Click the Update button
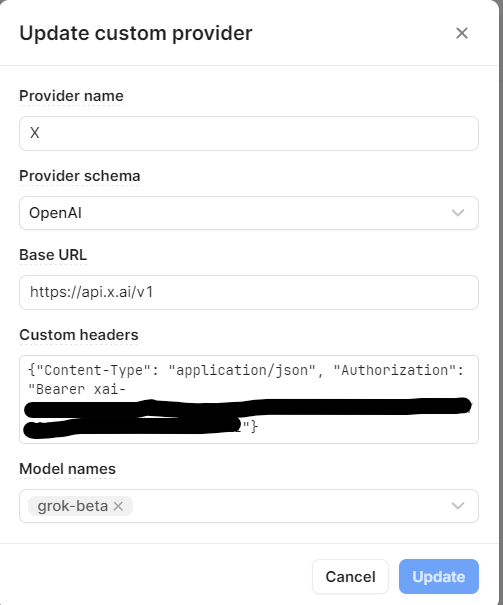Image resolution: width=503 pixels, height=605 pixels. (x=439, y=577)
